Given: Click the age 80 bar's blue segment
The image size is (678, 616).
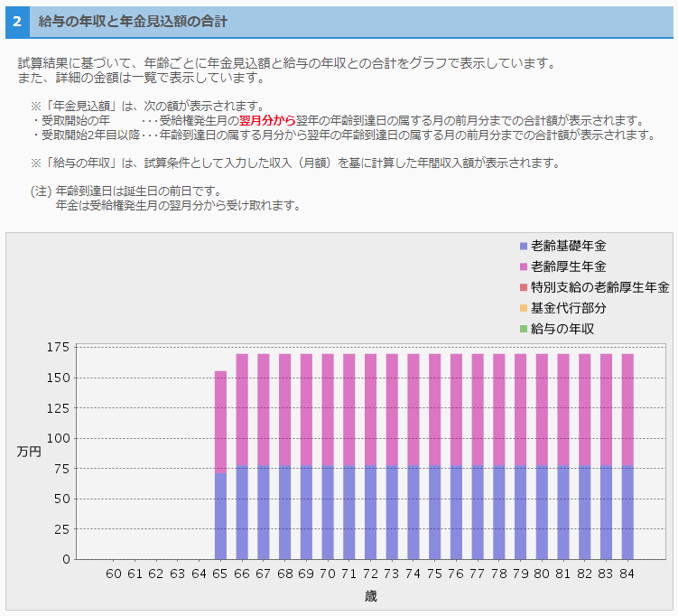Looking at the screenshot, I should point(542,513).
